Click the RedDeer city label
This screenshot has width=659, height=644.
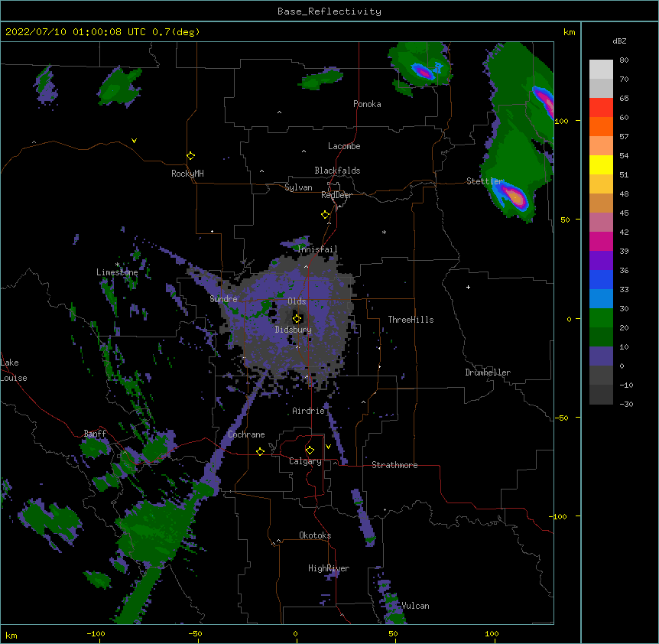336,195
